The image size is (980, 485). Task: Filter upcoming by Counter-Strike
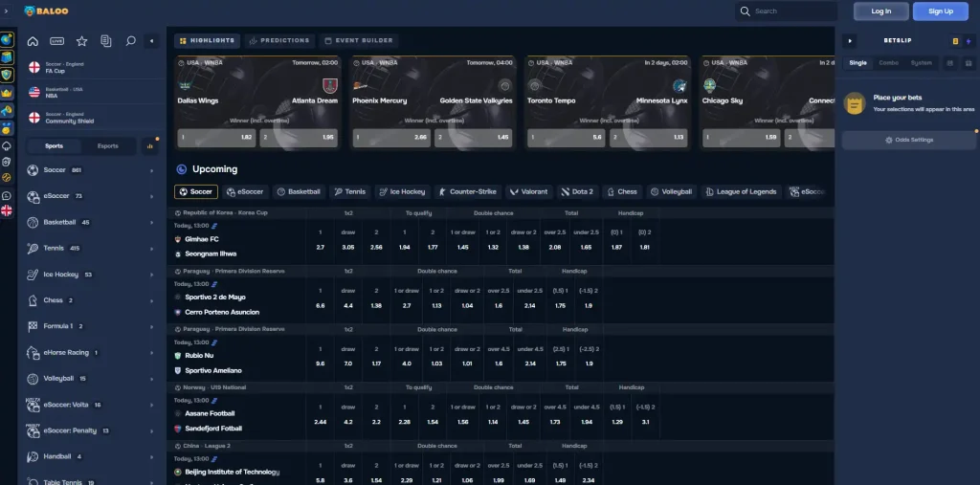pos(467,192)
